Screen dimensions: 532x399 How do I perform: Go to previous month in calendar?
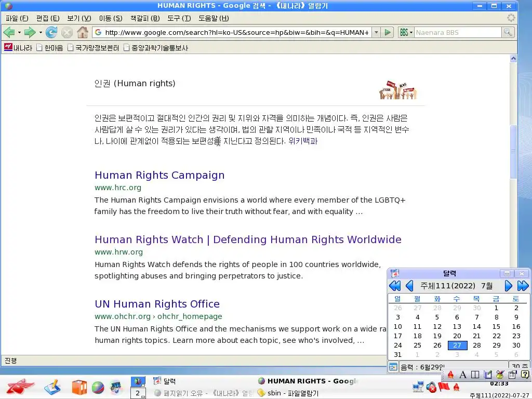click(409, 286)
